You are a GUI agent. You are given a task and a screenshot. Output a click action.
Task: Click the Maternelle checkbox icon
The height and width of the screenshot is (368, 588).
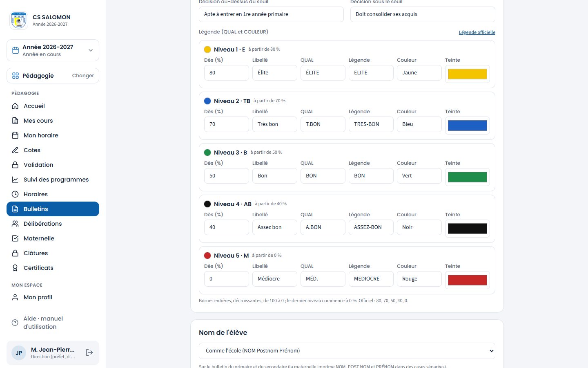[x=15, y=238]
